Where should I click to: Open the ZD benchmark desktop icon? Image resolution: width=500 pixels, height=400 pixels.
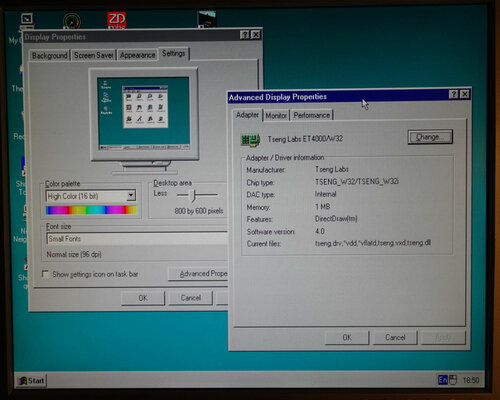[x=116, y=20]
